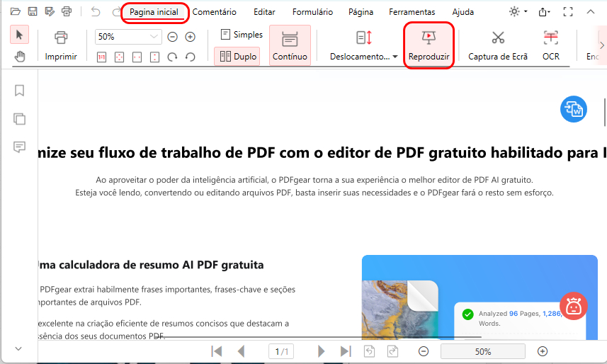The width and height of the screenshot is (607, 364).
Task: Click the fit page icon
Action: point(119,57)
